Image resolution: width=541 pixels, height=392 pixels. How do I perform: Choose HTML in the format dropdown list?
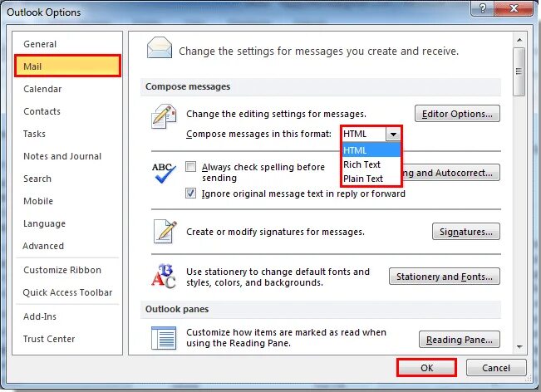(x=371, y=150)
